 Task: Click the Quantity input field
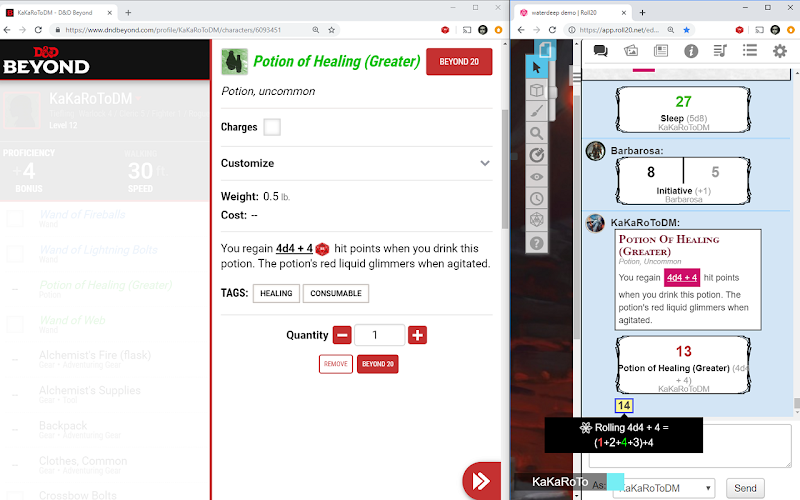(380, 335)
